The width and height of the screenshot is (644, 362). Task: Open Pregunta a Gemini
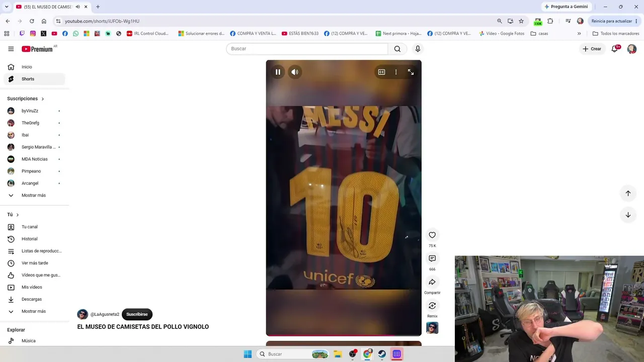pos(566,7)
